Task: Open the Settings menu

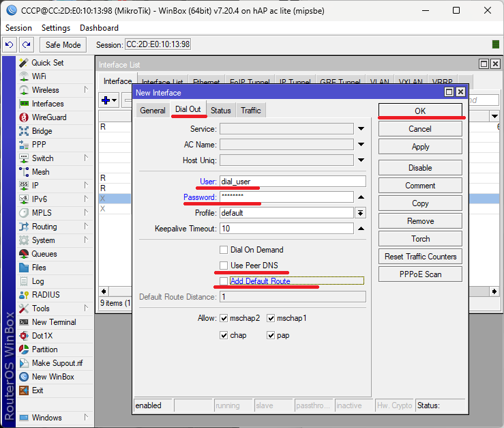Action: pyautogui.click(x=55, y=28)
